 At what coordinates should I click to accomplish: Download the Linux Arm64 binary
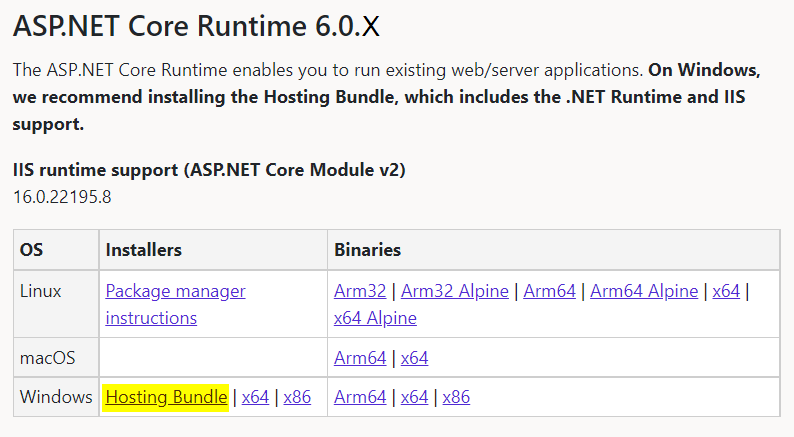click(549, 291)
